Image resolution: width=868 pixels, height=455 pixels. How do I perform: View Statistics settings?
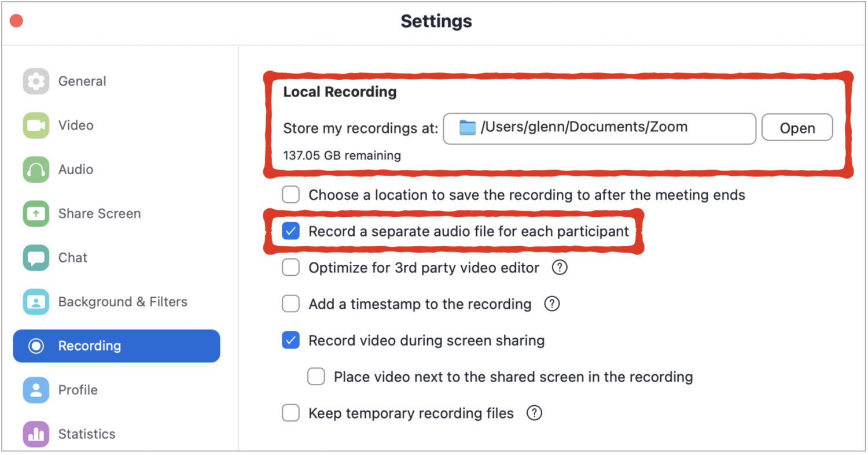click(x=116, y=434)
